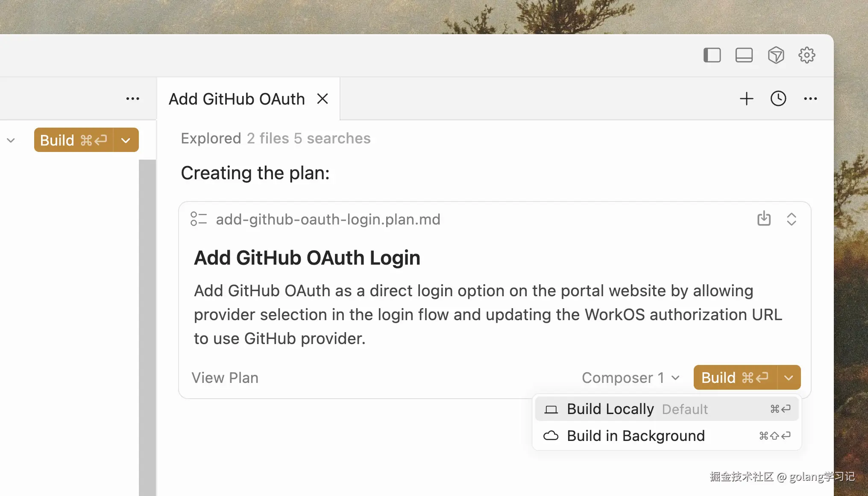
Task: Open chat history clock icon
Action: click(778, 99)
